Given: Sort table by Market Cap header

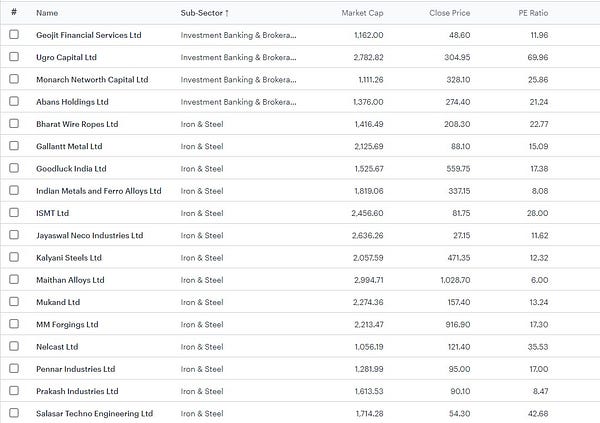Looking at the screenshot, I should (362, 13).
